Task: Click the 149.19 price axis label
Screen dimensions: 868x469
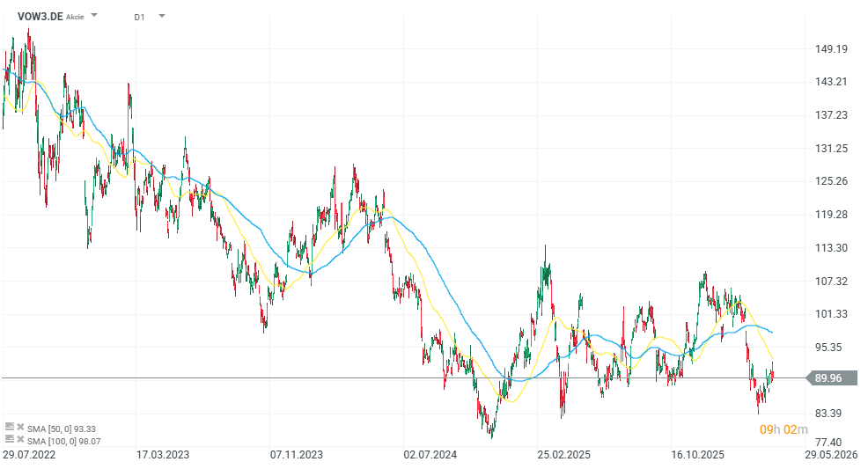Action: pyautogui.click(x=831, y=49)
